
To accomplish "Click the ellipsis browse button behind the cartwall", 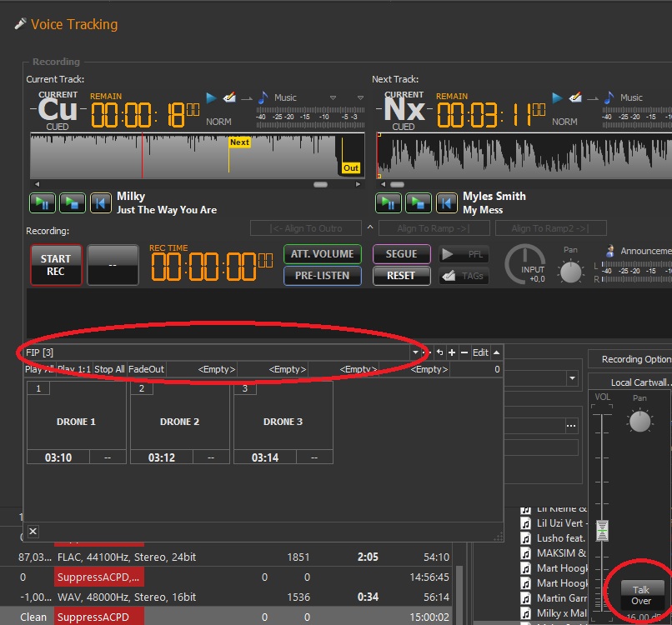I will (571, 426).
